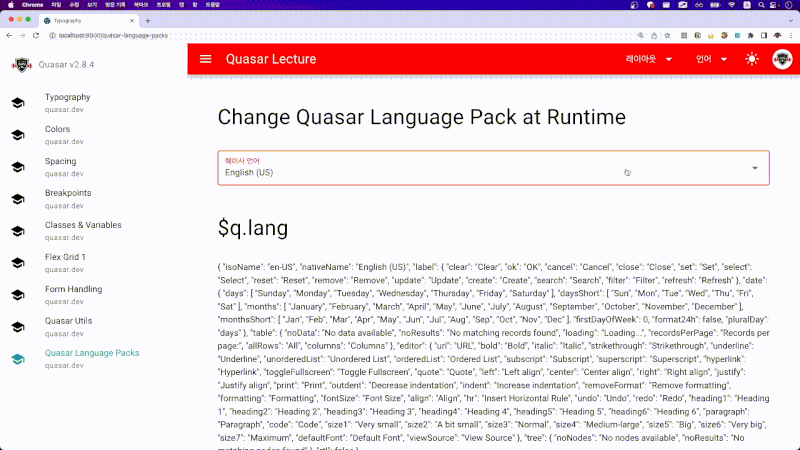Open the Apple menu
Image resolution: width=800 pixels, height=450 pixels.
(x=11, y=5)
